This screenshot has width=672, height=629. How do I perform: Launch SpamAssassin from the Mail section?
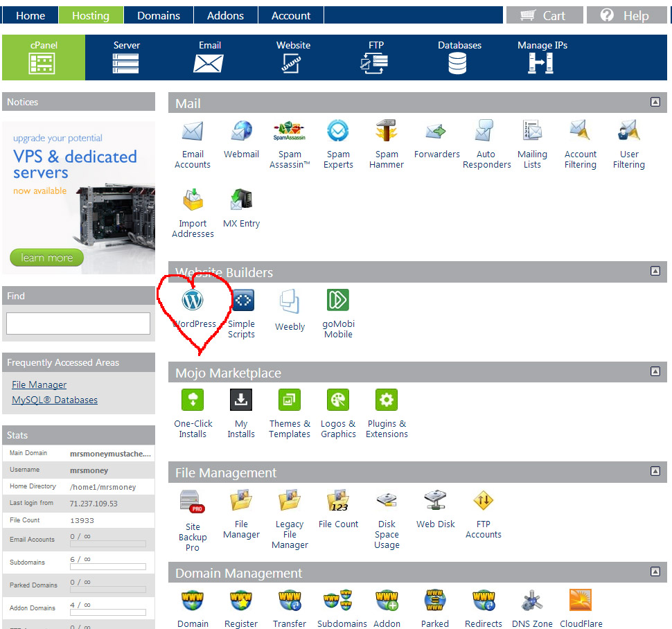point(290,132)
